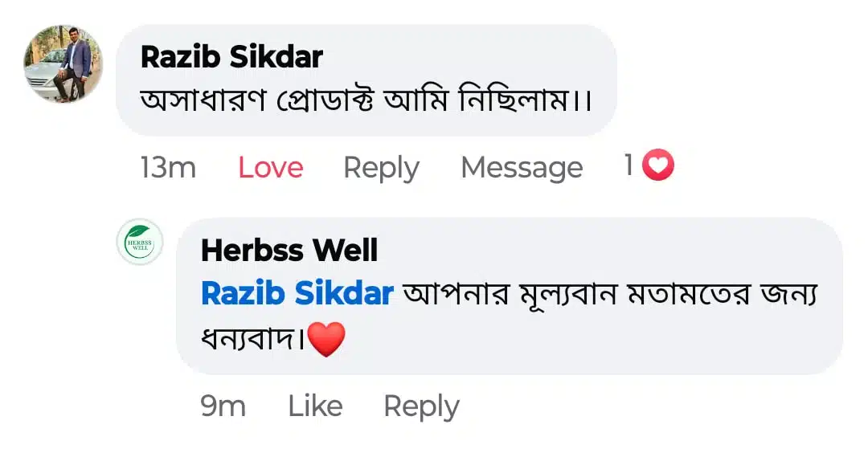The width and height of the screenshot is (868, 449).
Task: Open the black Razib Sikdar commenter name
Action: coord(232,57)
